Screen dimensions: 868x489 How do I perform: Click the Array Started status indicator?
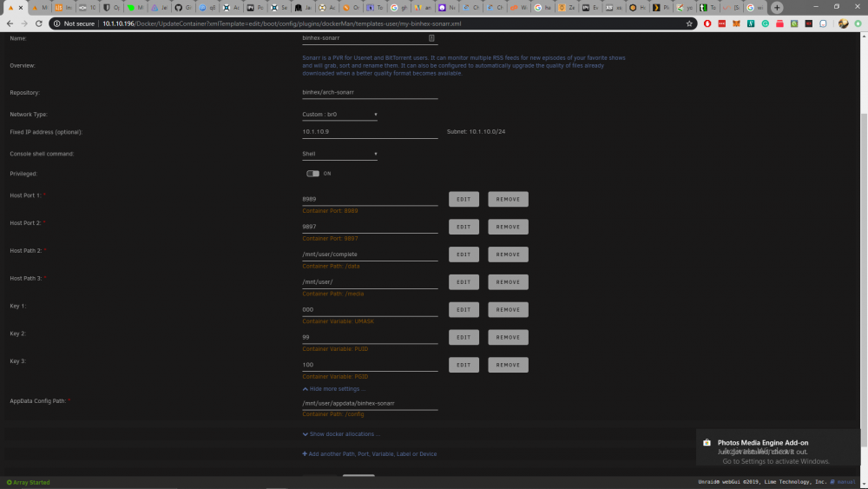[29, 482]
